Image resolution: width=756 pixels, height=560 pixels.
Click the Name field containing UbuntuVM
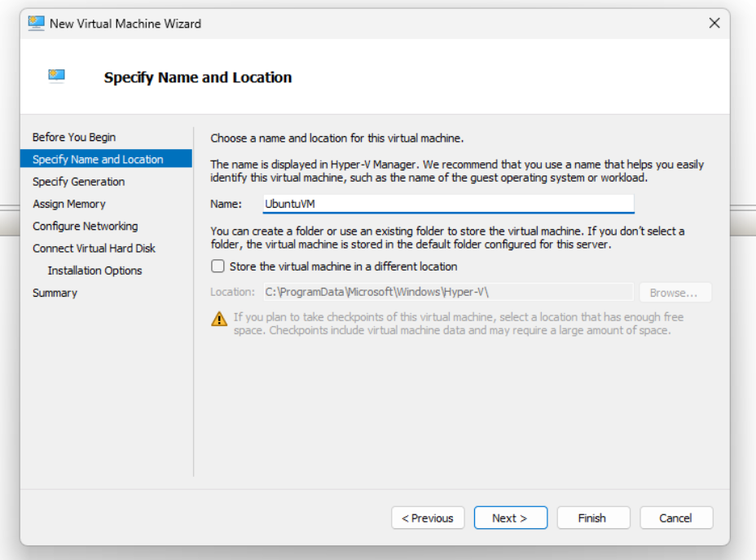(447, 204)
